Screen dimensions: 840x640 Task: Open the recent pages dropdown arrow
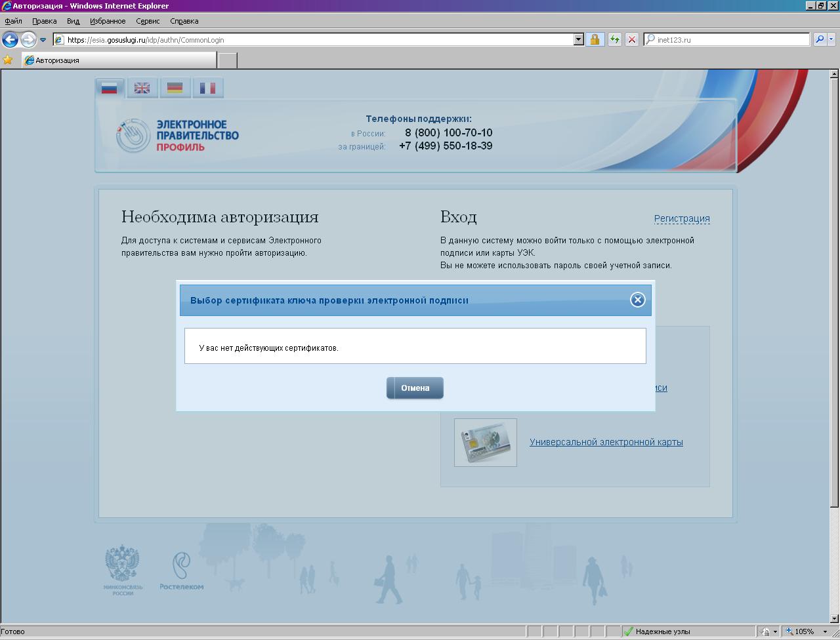(x=43, y=39)
